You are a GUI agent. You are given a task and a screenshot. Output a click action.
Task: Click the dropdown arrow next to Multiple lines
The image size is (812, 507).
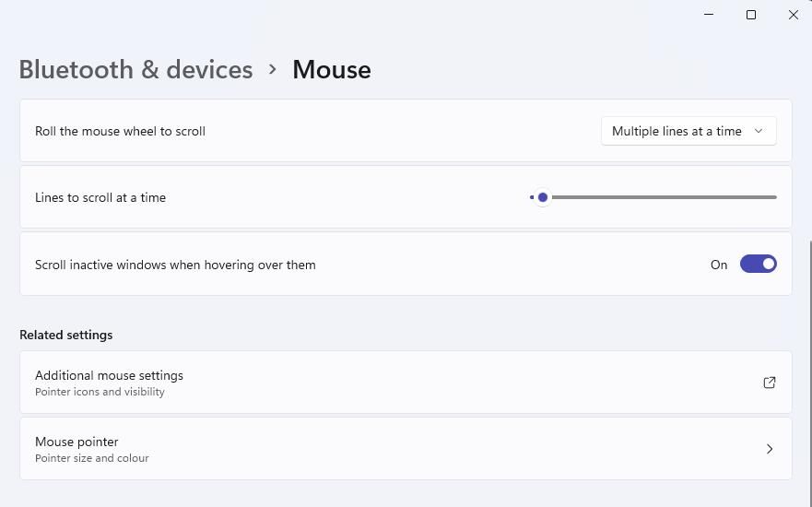point(759,131)
